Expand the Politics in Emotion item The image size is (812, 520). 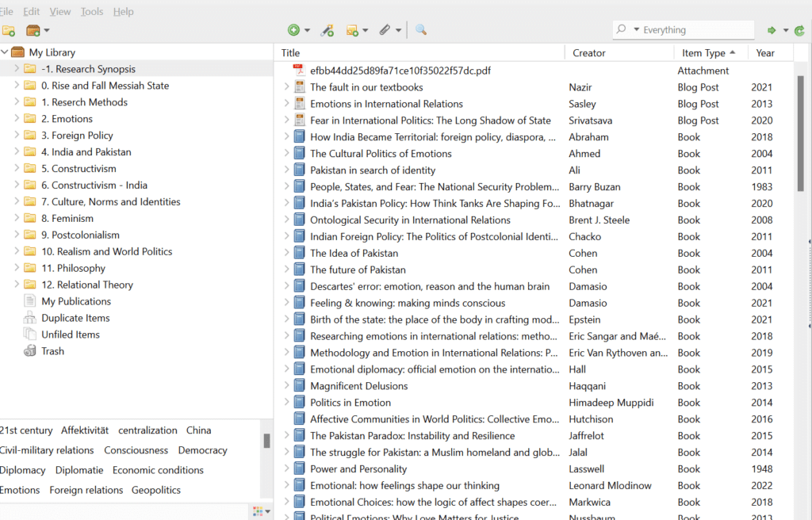pyautogui.click(x=286, y=403)
